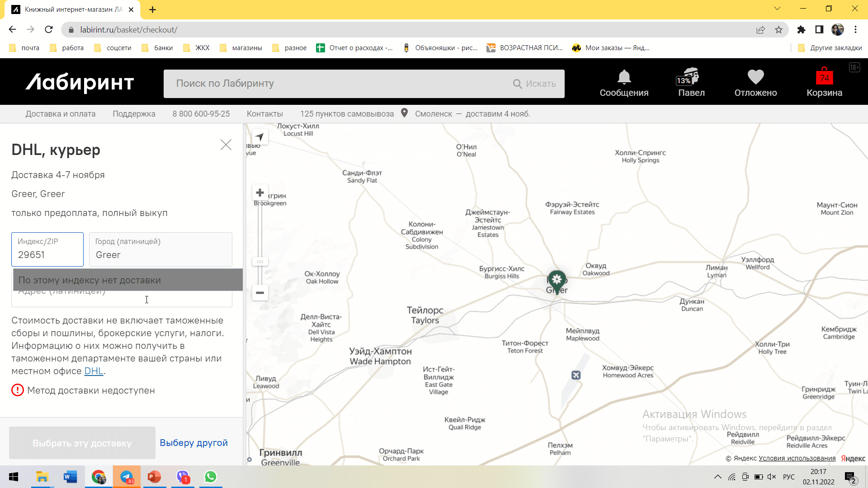Click the airport icon on the map
This screenshot has width=868, height=488.
pos(576,375)
